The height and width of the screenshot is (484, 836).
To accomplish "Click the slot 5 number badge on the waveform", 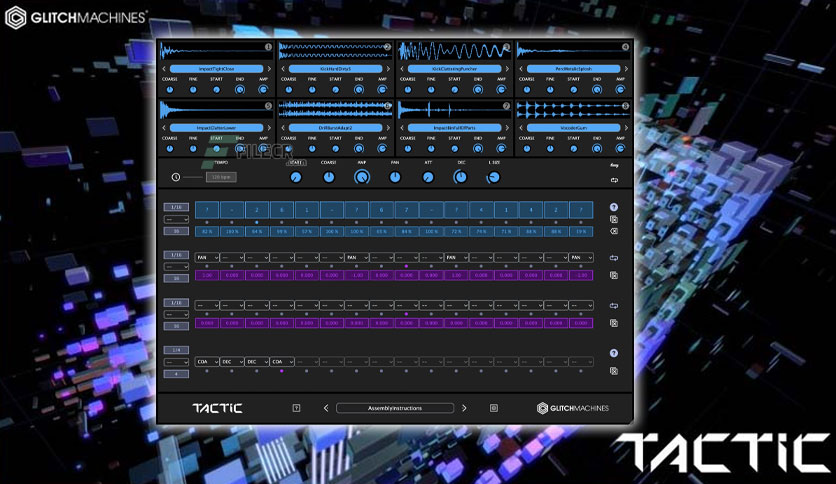I will point(268,106).
